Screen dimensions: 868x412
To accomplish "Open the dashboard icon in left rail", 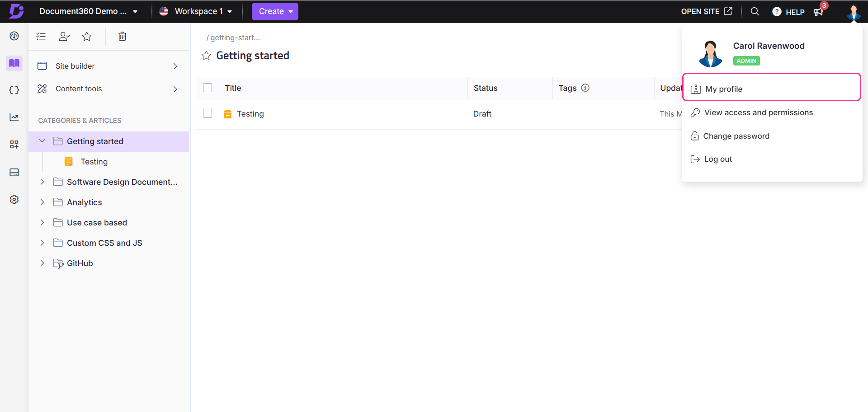I will tap(14, 36).
